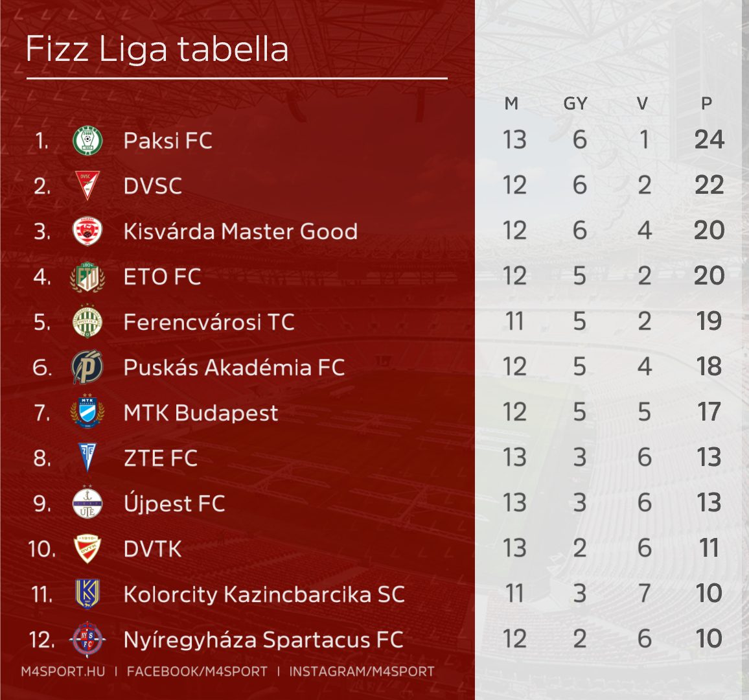Click the GY wins column header
Screen dimensions: 749x700
[575, 104]
